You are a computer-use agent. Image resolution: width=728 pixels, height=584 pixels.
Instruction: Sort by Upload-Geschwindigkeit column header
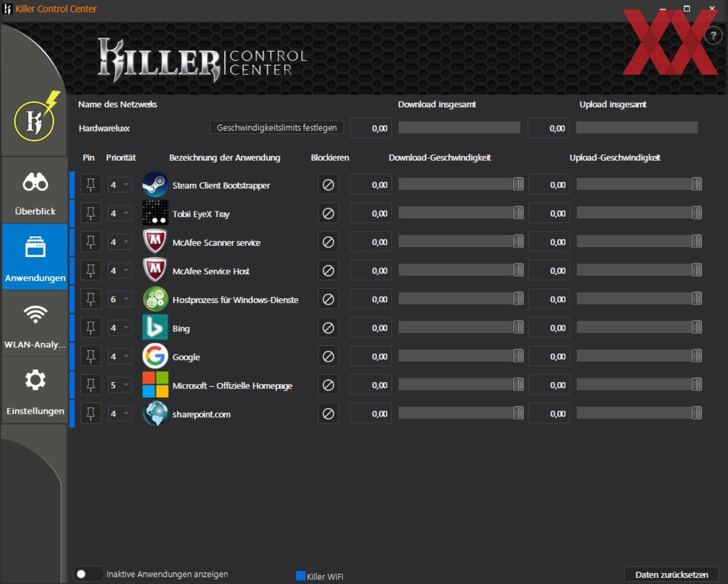click(x=615, y=157)
